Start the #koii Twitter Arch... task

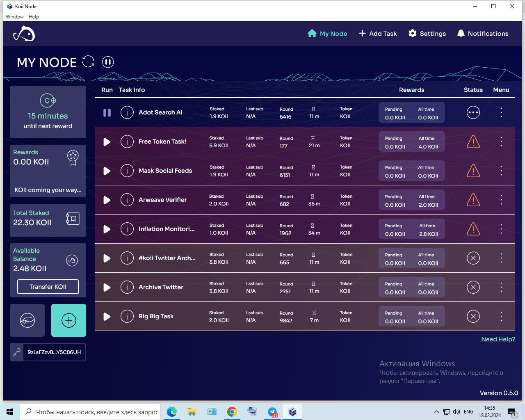point(107,258)
